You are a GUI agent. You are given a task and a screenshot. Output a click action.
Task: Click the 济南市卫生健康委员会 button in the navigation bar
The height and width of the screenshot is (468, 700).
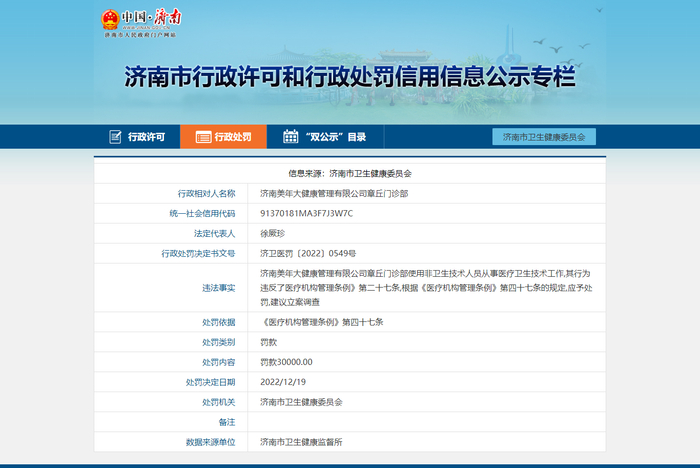pyautogui.click(x=543, y=137)
